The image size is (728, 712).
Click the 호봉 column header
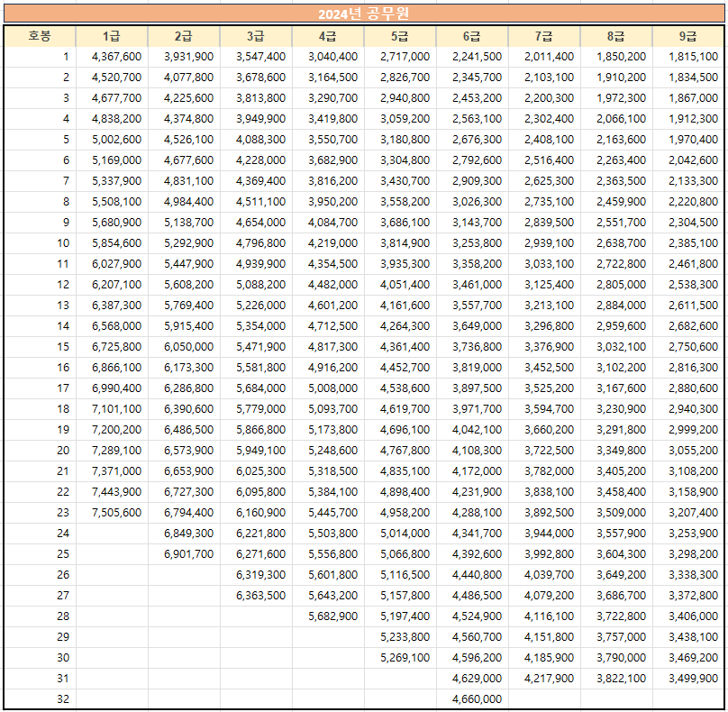click(x=40, y=36)
